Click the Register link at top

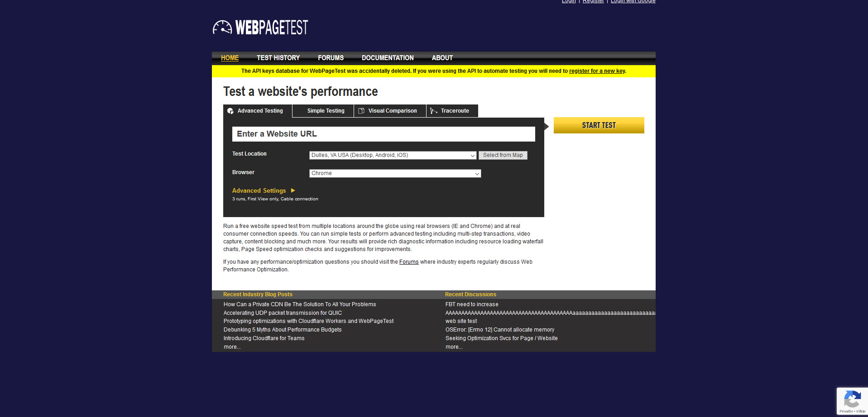click(593, 1)
